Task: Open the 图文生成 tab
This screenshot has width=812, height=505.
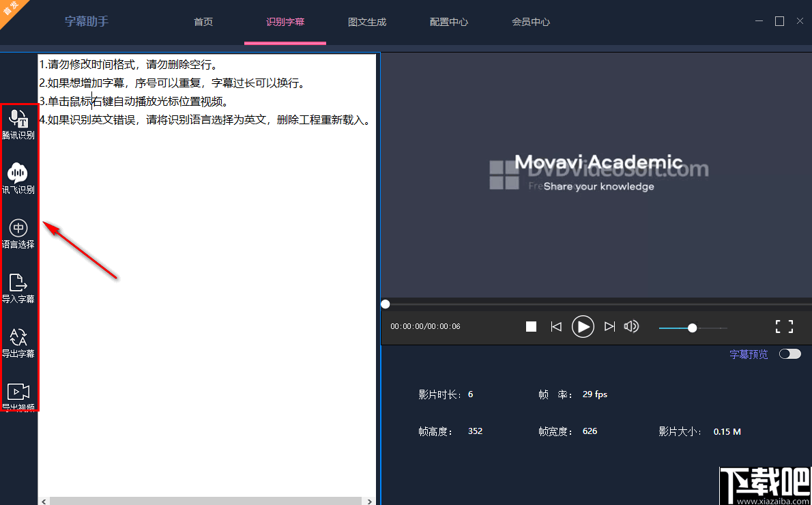Action: pos(367,21)
